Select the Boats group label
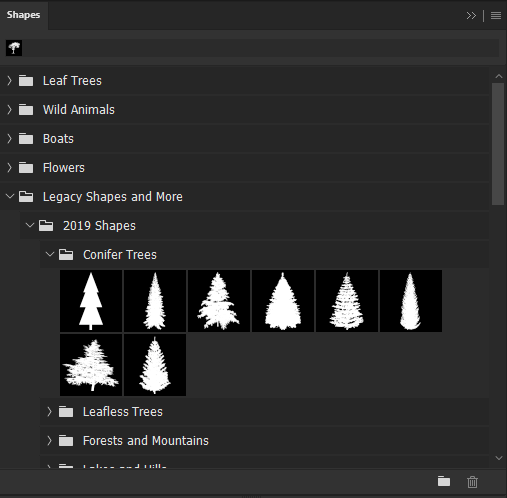The width and height of the screenshot is (507, 498). pos(58,139)
